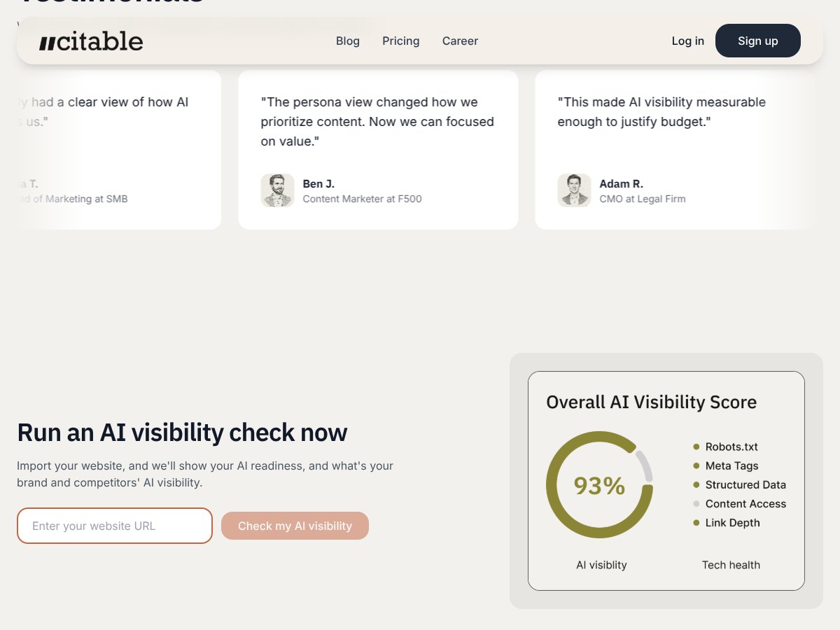Screen dimensions: 840x630
Task: Click Adam R.'s profile avatar
Action: click(x=574, y=190)
